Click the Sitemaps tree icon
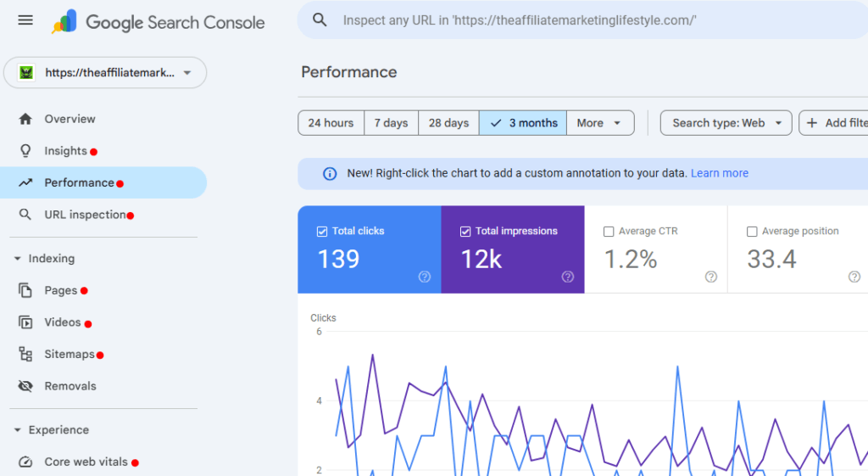 coord(25,354)
